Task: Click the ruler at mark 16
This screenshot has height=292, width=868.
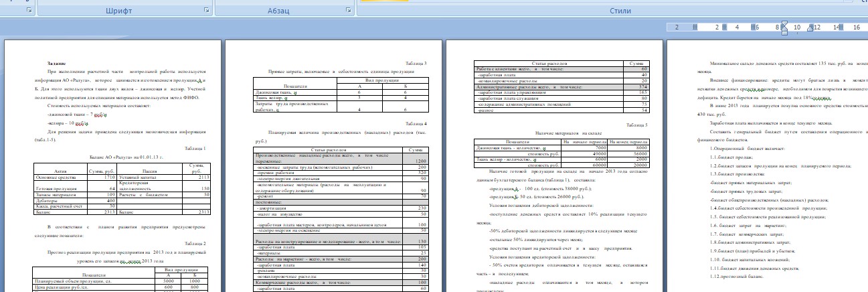Action: (x=857, y=27)
